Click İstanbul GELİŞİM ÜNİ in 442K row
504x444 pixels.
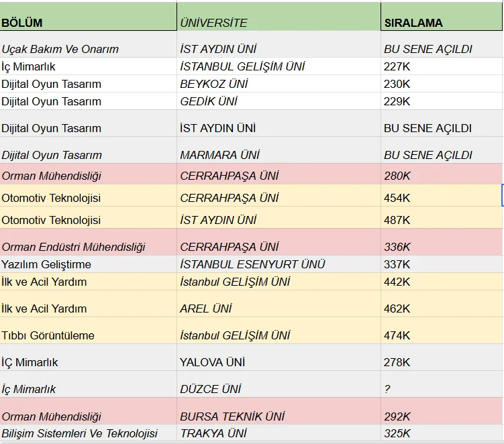(x=279, y=282)
